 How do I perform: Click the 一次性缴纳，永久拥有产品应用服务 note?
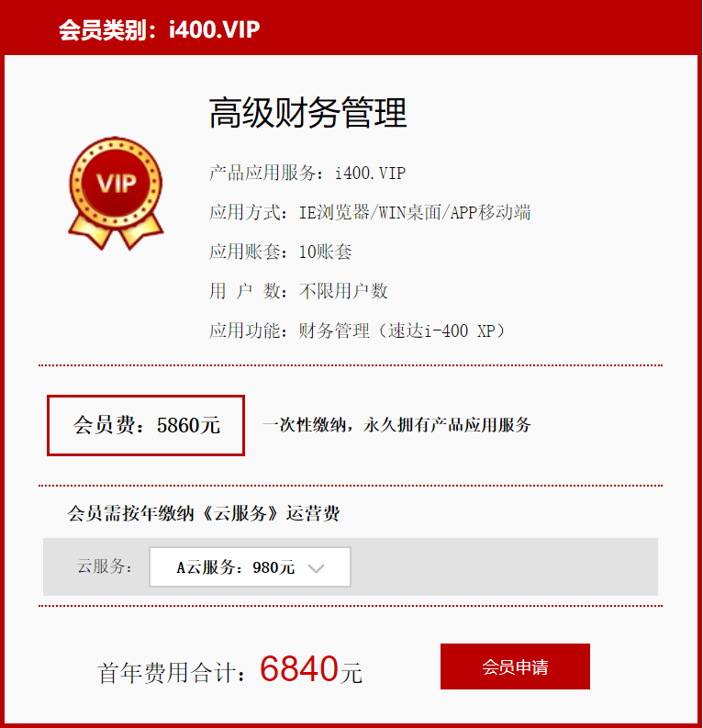[396, 425]
